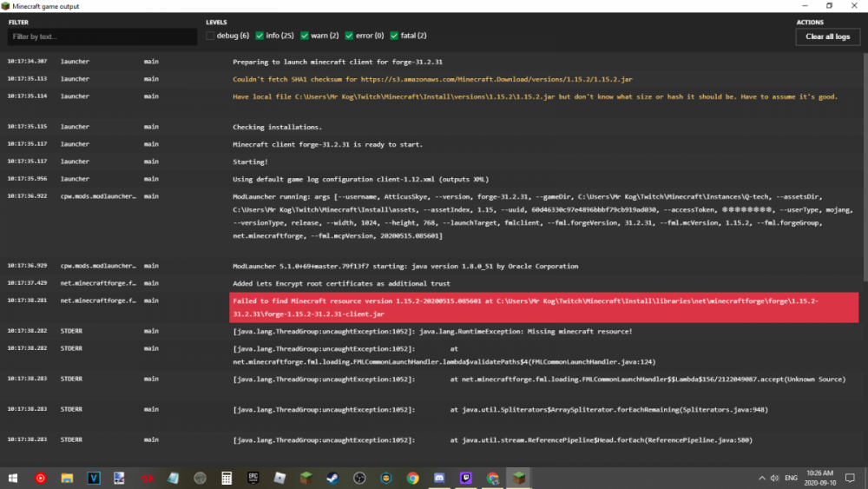This screenshot has width=868, height=489.
Task: Open the volume control in system tray
Action: (773, 478)
